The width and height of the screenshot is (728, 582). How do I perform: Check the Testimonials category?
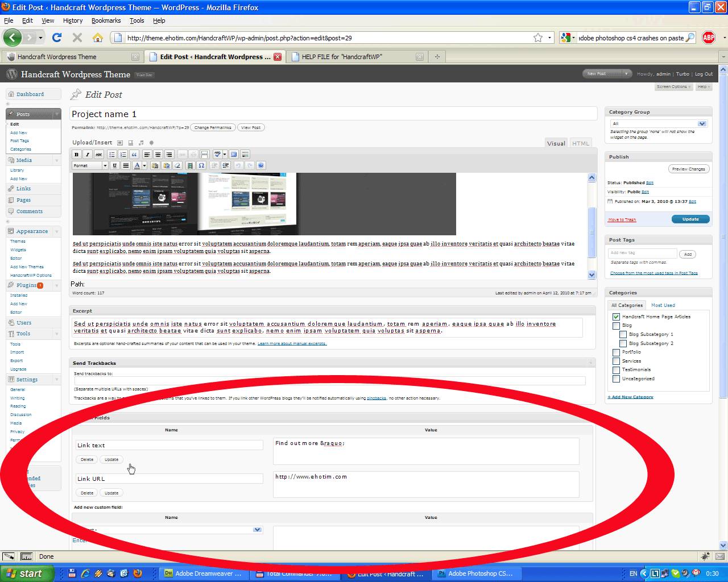616,370
